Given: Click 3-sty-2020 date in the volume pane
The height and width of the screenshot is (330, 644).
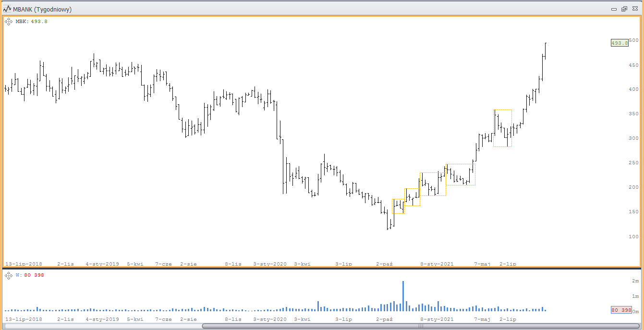Looking at the screenshot, I should [x=270, y=319].
